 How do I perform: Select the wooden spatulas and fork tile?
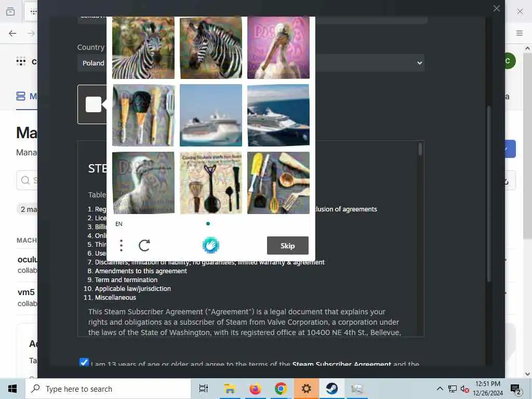point(143,115)
